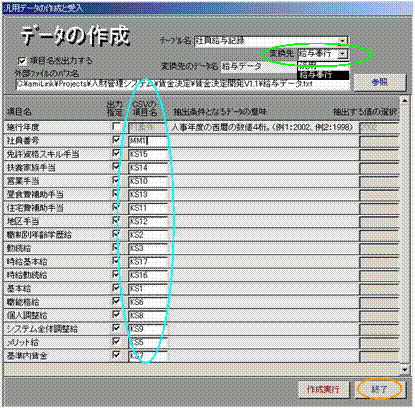415x408 pixels.
Task: Click the 変換先のデータ名 text field
Action: [x=259, y=67]
